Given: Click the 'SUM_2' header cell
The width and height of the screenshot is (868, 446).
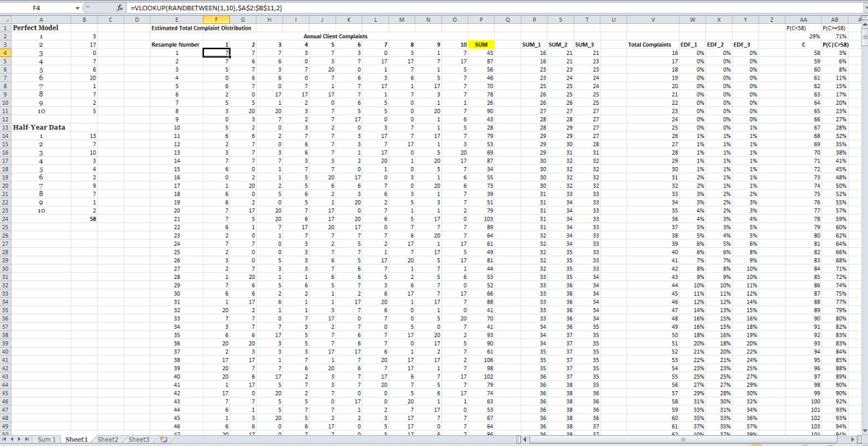Looking at the screenshot, I should point(560,44).
